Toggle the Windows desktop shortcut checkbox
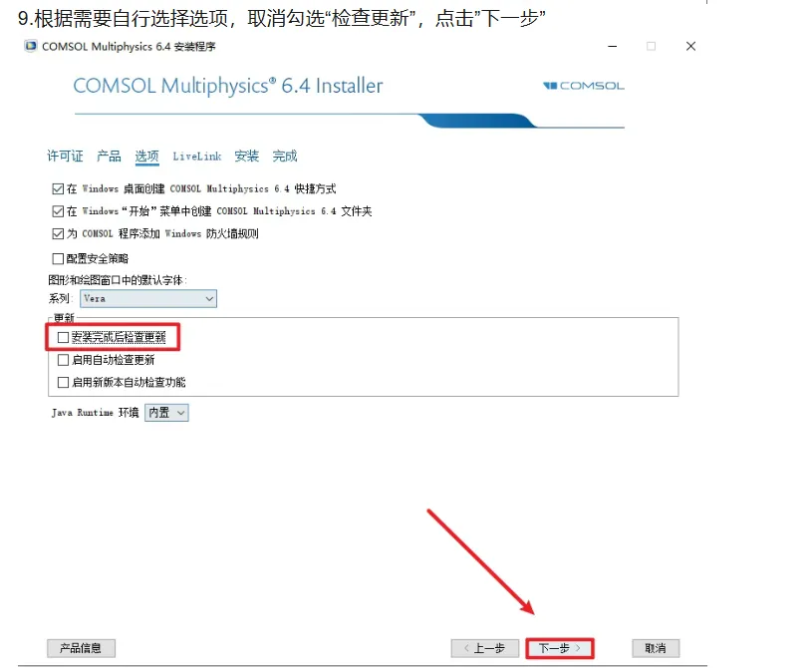812x668 pixels. click(x=58, y=188)
